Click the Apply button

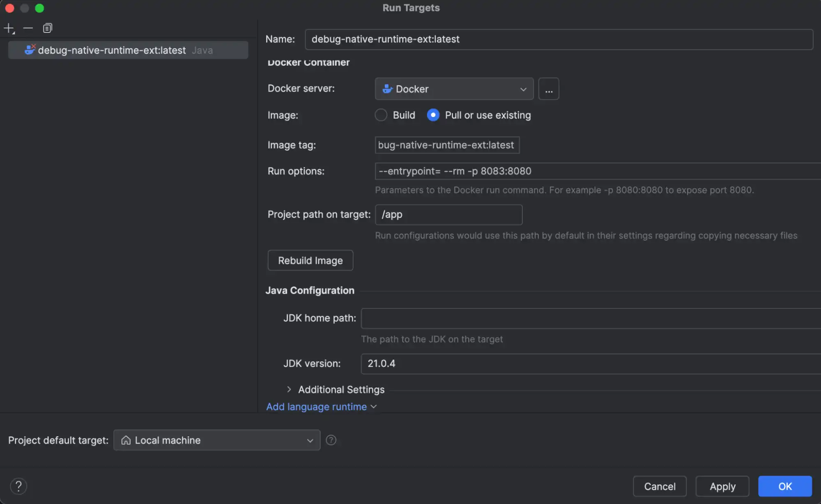(x=722, y=486)
